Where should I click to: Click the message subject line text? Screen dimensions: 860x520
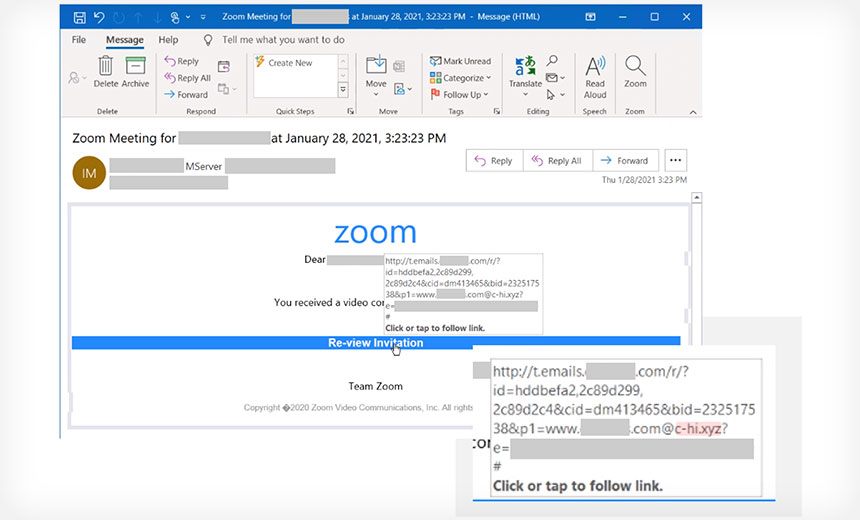tap(259, 138)
